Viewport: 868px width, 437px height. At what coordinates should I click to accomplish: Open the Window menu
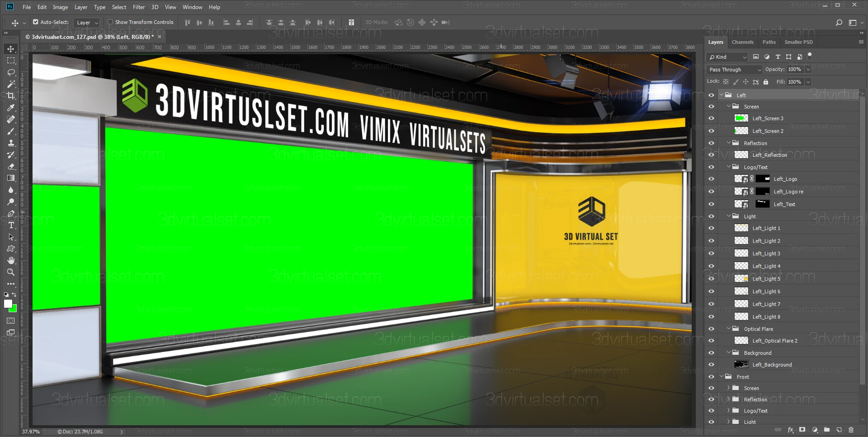click(x=192, y=7)
